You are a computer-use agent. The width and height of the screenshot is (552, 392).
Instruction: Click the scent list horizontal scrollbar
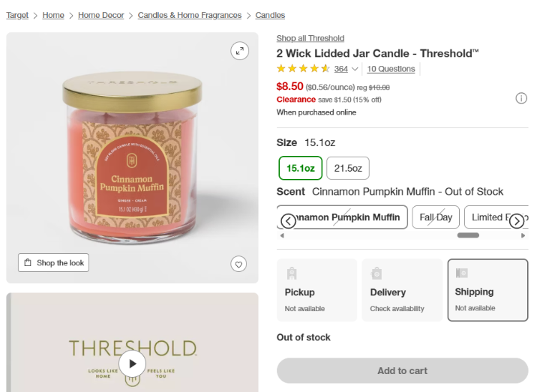(468, 235)
